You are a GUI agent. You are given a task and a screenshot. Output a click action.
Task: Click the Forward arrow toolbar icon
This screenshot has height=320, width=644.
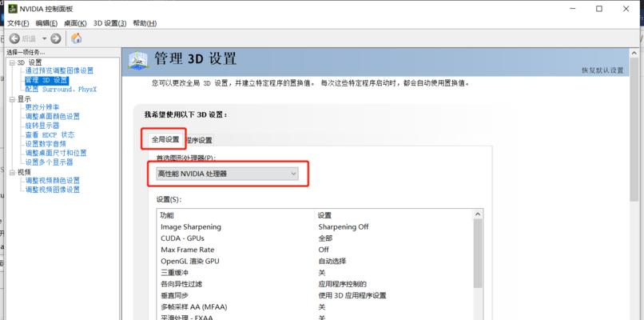(56, 38)
